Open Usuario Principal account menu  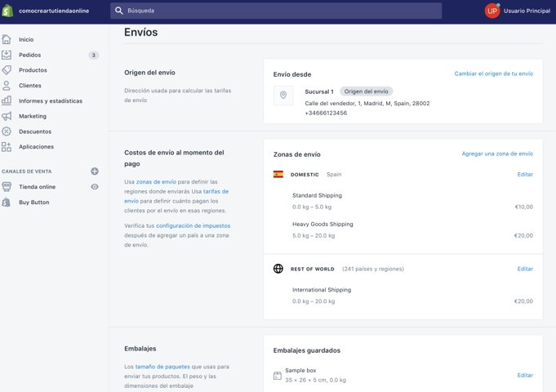click(518, 11)
